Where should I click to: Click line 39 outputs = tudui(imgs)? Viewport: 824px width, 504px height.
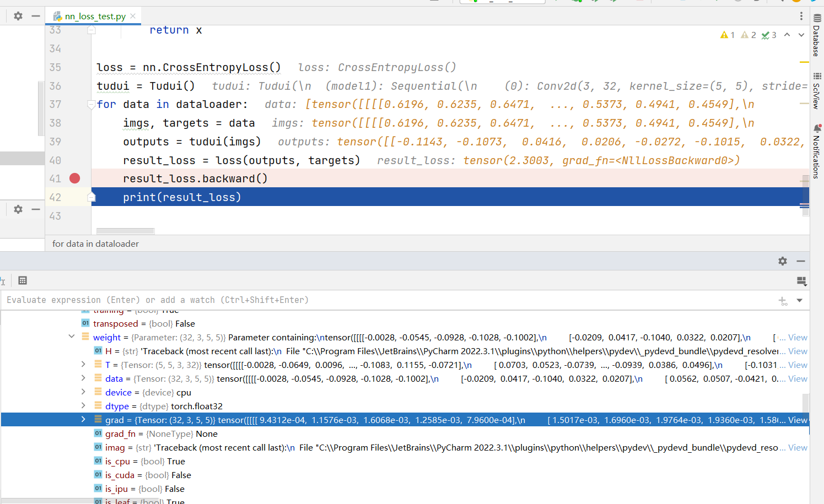pos(192,142)
